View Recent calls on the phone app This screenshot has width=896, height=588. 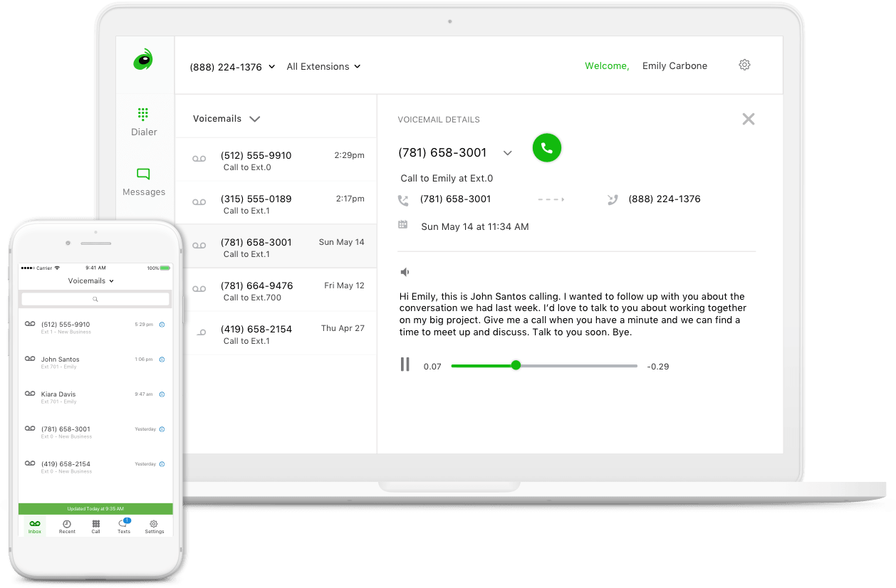[66, 527]
